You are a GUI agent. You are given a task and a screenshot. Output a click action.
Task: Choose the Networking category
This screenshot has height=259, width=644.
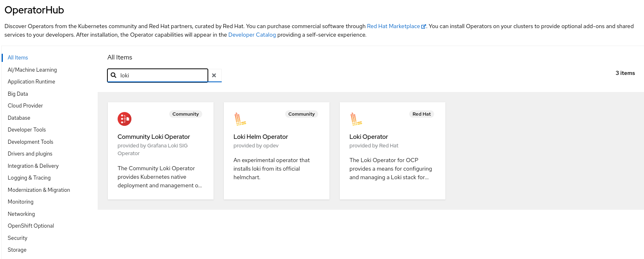[x=21, y=214]
